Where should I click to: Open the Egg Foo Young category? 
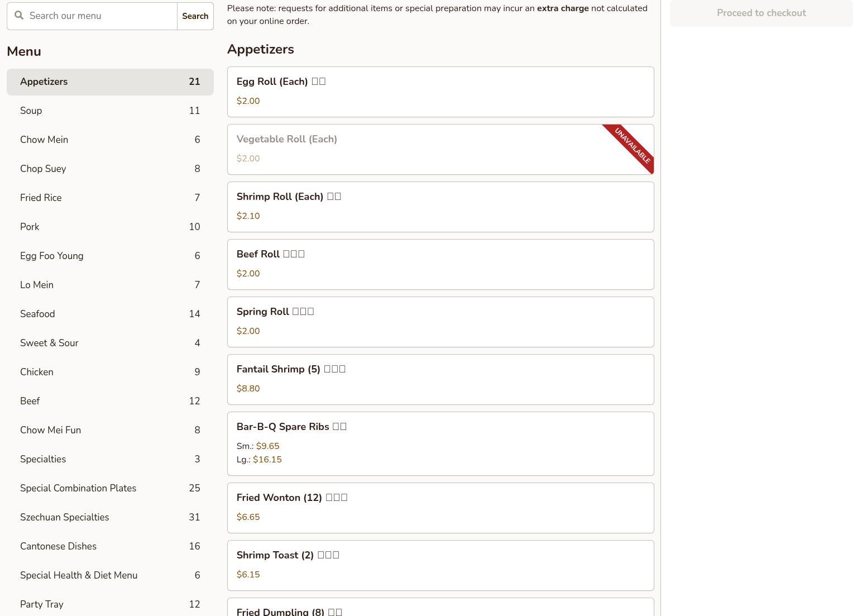coord(110,256)
